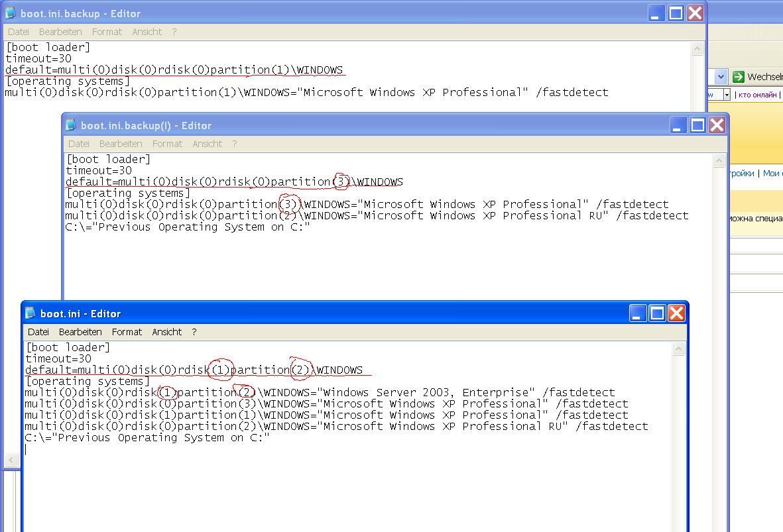The height and width of the screenshot is (532, 783).
Task: Maximize the boot.ini.backup editor window
Action: tap(676, 13)
